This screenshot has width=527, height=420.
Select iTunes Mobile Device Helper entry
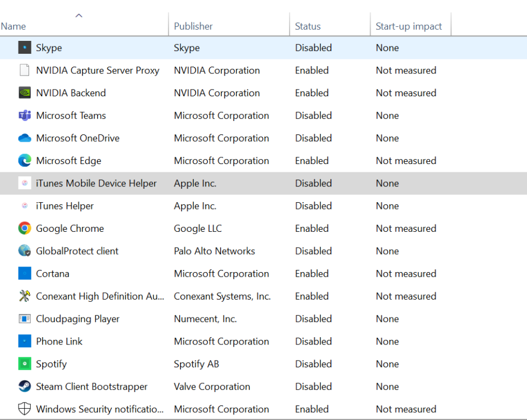96,183
